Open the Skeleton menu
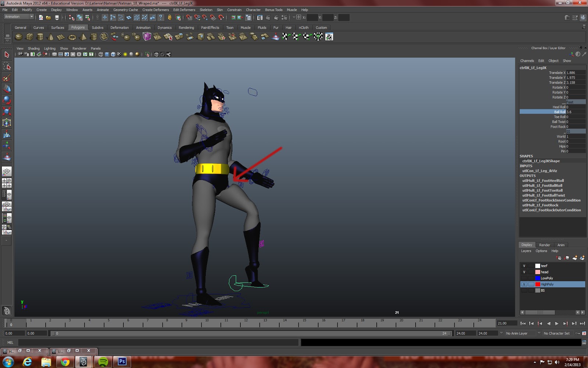Viewport: 588px width, 368px height. 206,10
